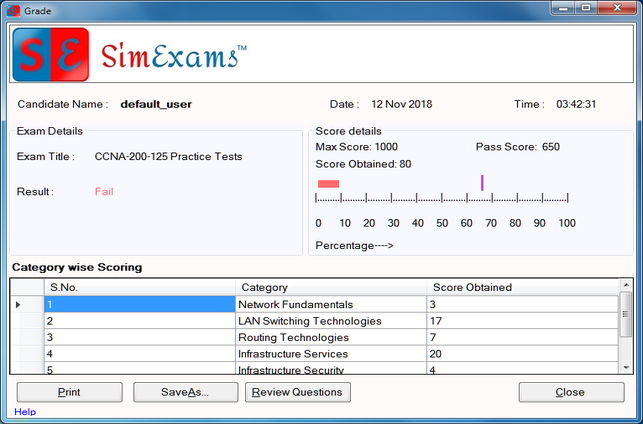643x424 pixels.
Task: Select the Routing Technologies cell
Action: [331, 337]
